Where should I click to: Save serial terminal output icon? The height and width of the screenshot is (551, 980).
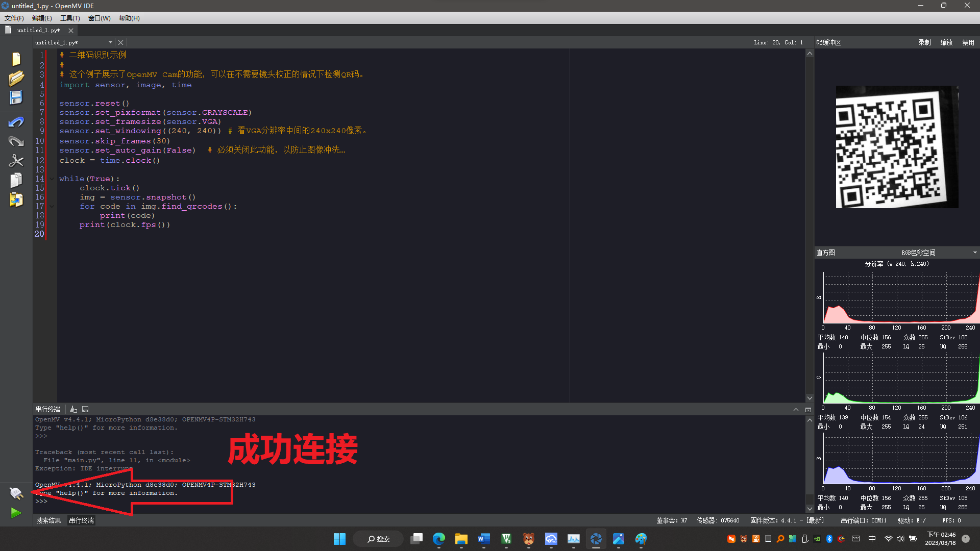pyautogui.click(x=85, y=409)
